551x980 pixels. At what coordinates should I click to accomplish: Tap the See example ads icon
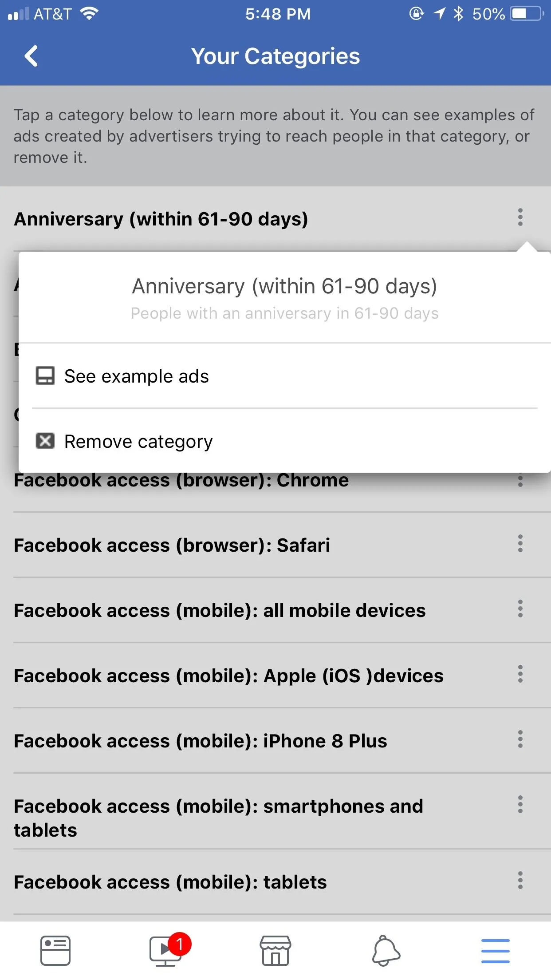[45, 376]
